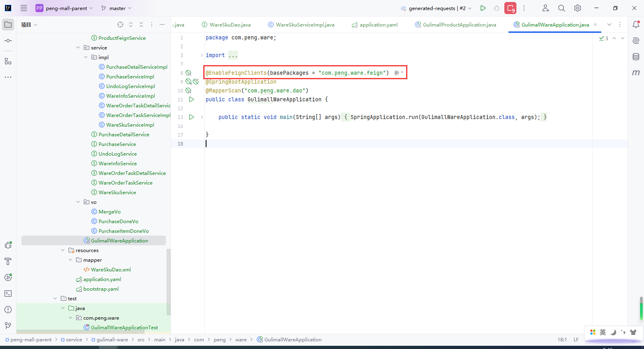Switch to application.yaml tab
644x349 pixels.
tap(375, 25)
